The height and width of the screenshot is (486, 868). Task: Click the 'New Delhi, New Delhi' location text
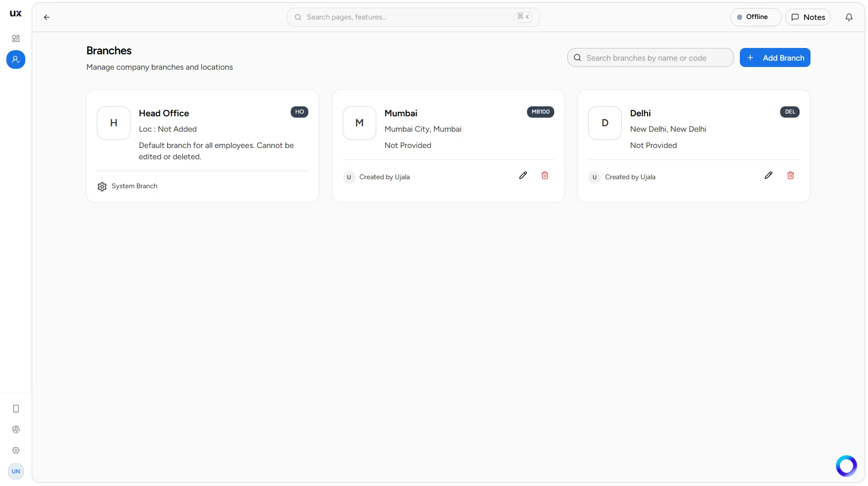(x=668, y=129)
